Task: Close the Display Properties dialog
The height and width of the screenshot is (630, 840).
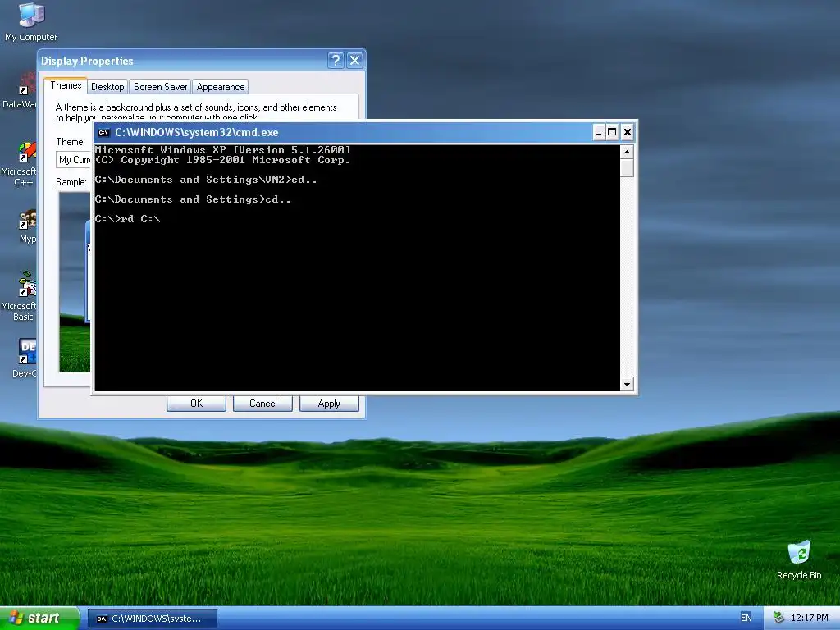Action: [354, 60]
